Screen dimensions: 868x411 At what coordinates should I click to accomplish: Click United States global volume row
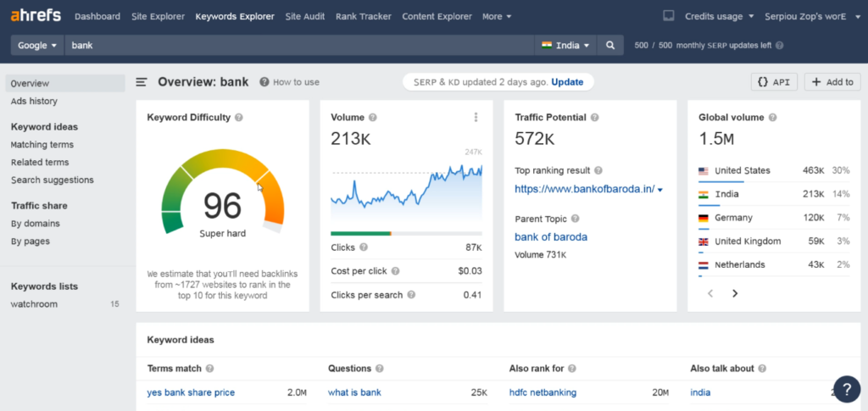pyautogui.click(x=774, y=171)
